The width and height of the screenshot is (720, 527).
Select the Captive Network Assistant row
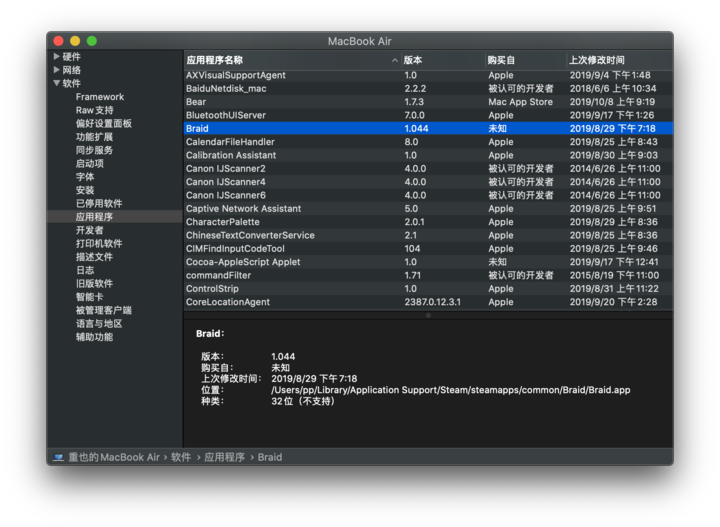coord(428,208)
